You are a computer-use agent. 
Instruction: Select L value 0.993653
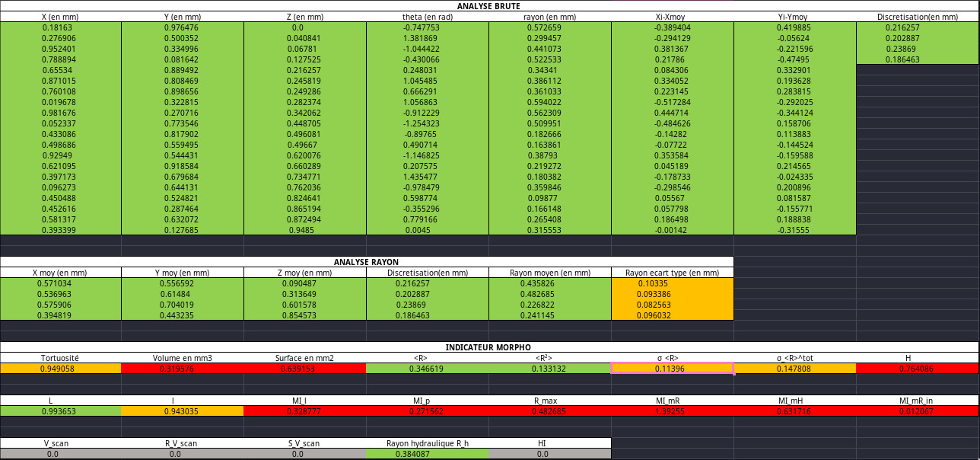pyautogui.click(x=60, y=411)
